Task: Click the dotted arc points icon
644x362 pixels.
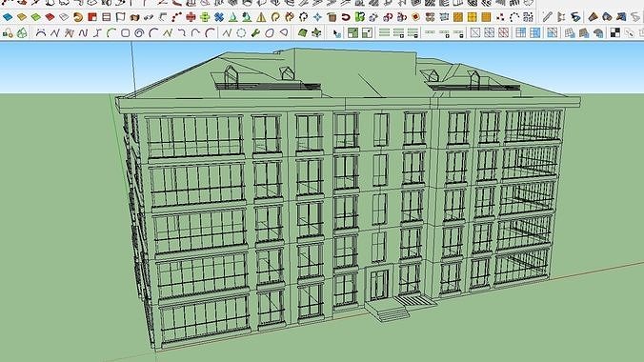Action: pos(514,17)
